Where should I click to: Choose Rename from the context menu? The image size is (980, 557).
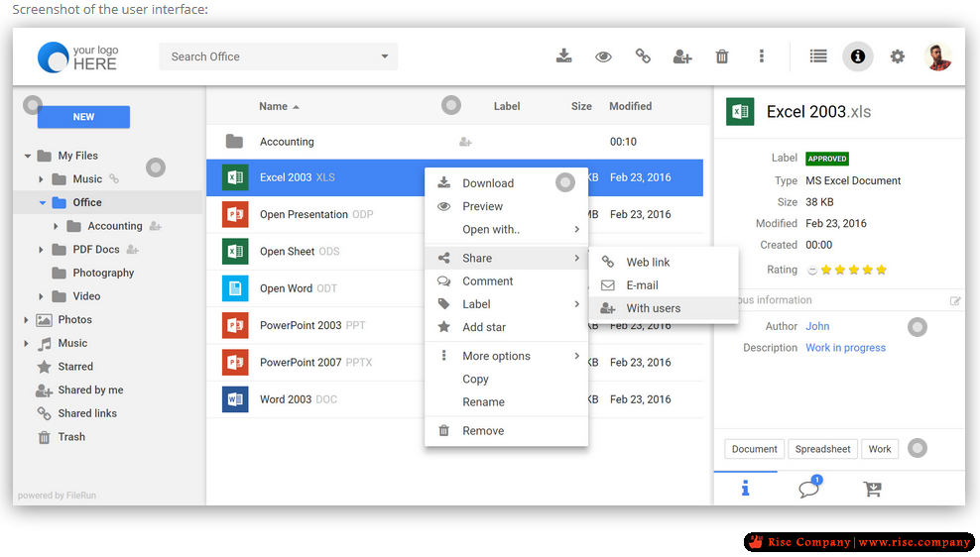483,402
